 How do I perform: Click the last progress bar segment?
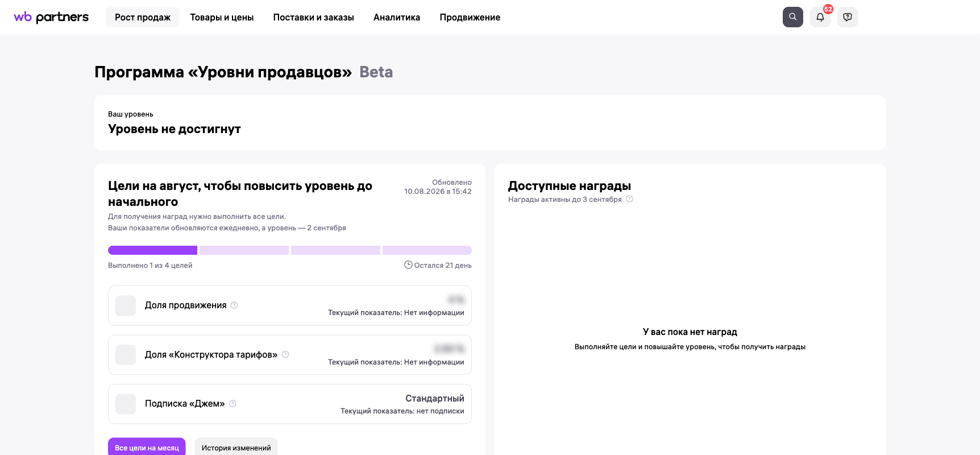pos(427,250)
